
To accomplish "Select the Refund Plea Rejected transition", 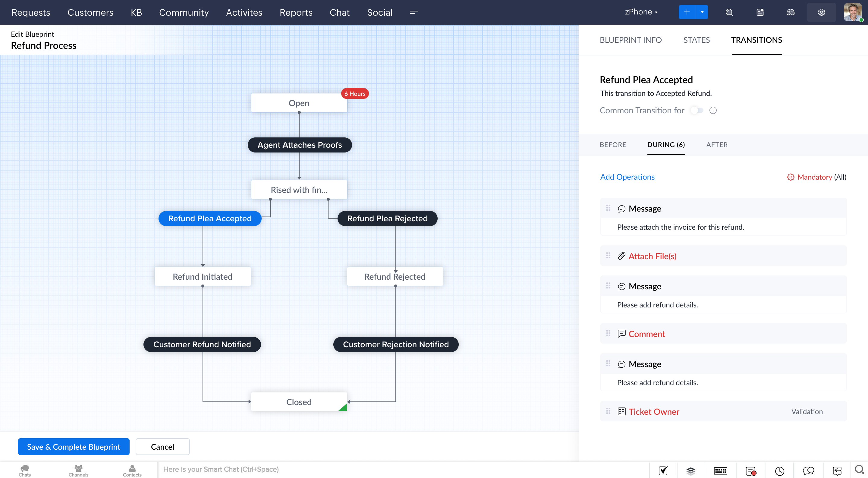I will coord(387,219).
